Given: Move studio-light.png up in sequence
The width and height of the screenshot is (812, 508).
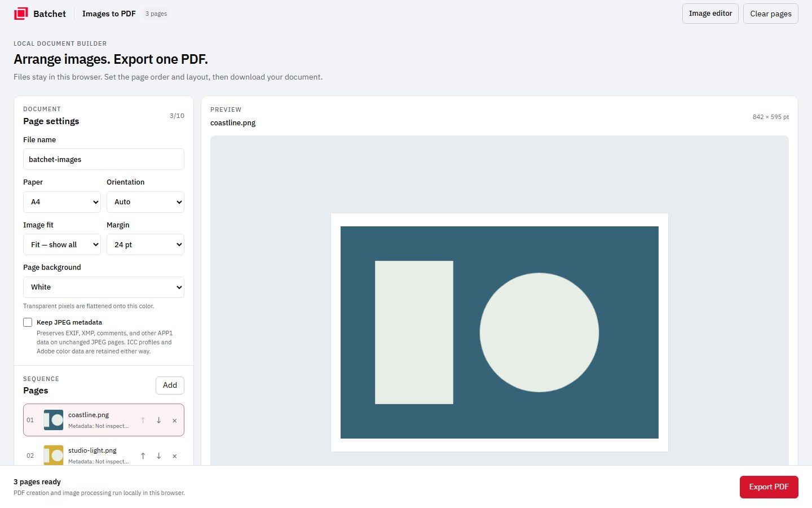Looking at the screenshot, I should 143,456.
